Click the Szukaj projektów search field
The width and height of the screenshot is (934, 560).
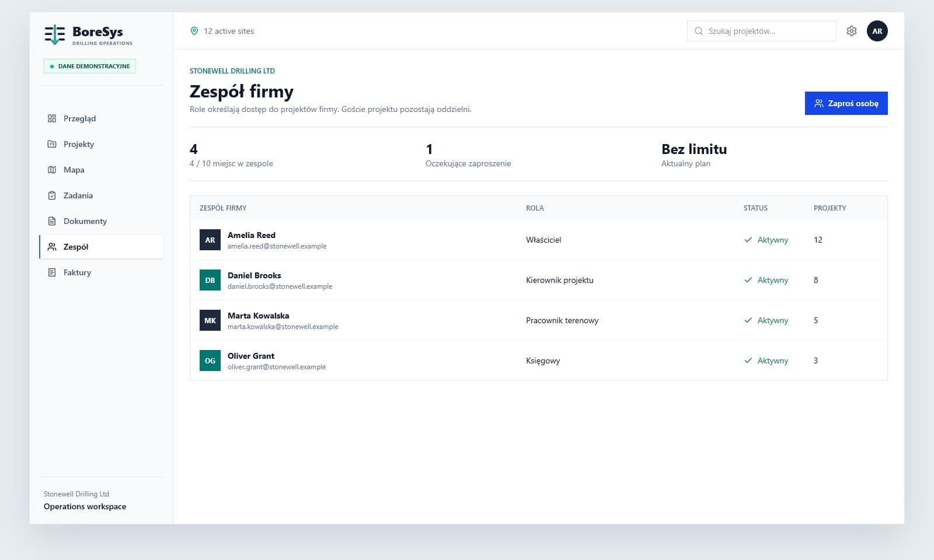(762, 31)
